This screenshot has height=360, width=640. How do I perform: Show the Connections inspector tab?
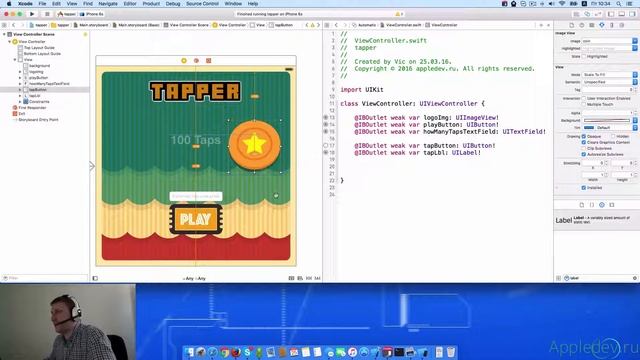tap(622, 25)
